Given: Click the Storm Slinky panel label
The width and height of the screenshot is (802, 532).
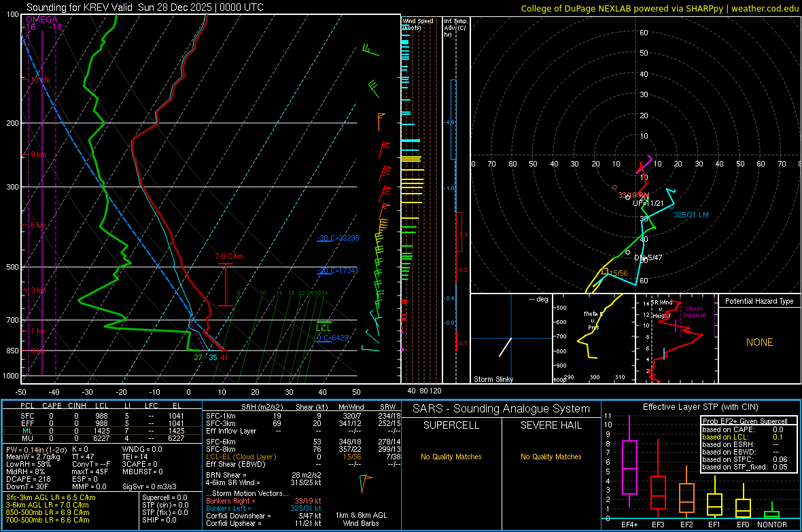Looking at the screenshot, I should [x=493, y=379].
